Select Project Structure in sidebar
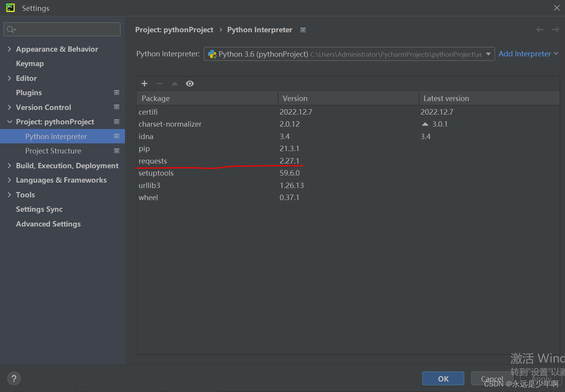This screenshot has width=565, height=392. [63, 151]
